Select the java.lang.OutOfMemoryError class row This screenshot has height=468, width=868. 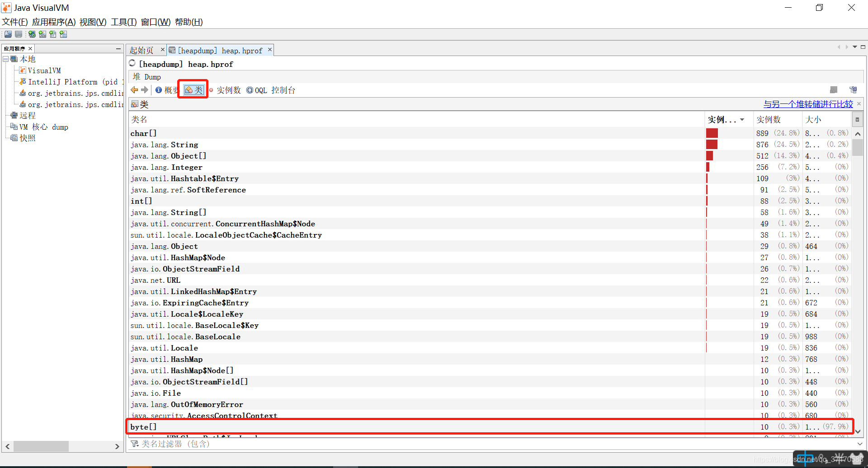491,404
